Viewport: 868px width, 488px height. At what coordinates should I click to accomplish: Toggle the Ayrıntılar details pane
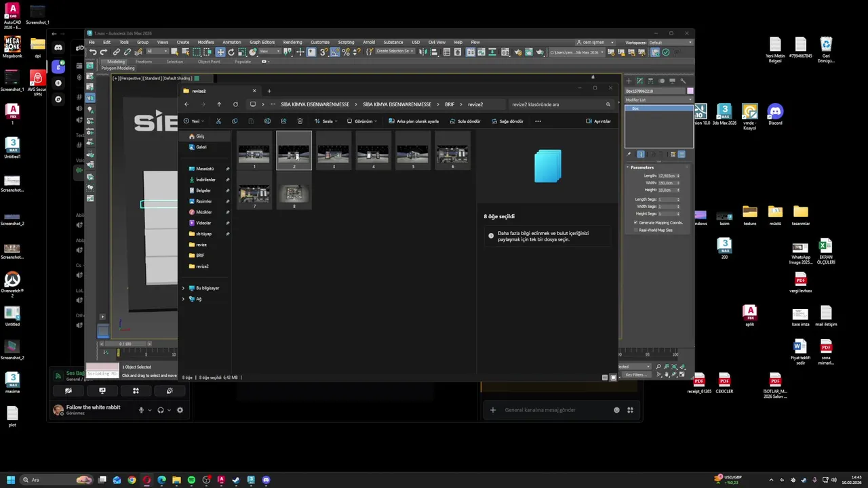pyautogui.click(x=598, y=121)
